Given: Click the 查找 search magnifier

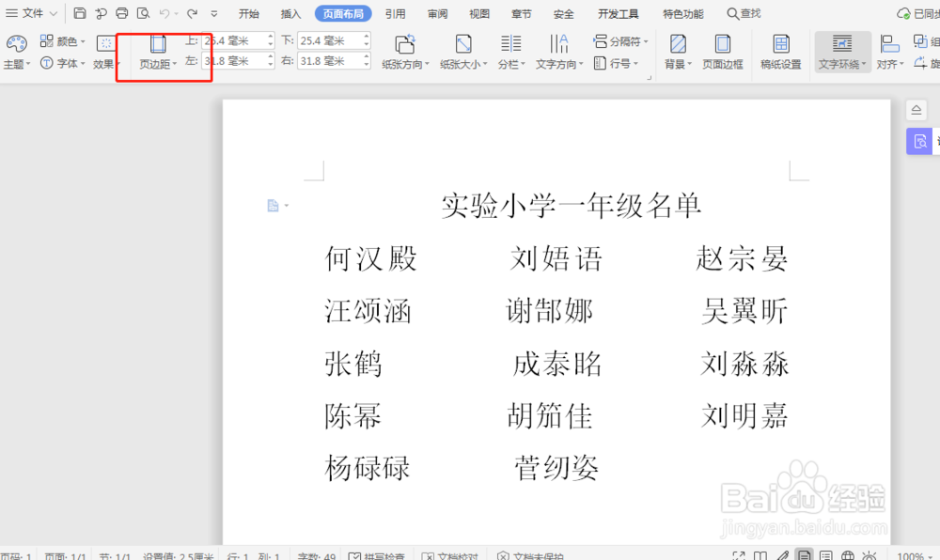Looking at the screenshot, I should point(732,13).
